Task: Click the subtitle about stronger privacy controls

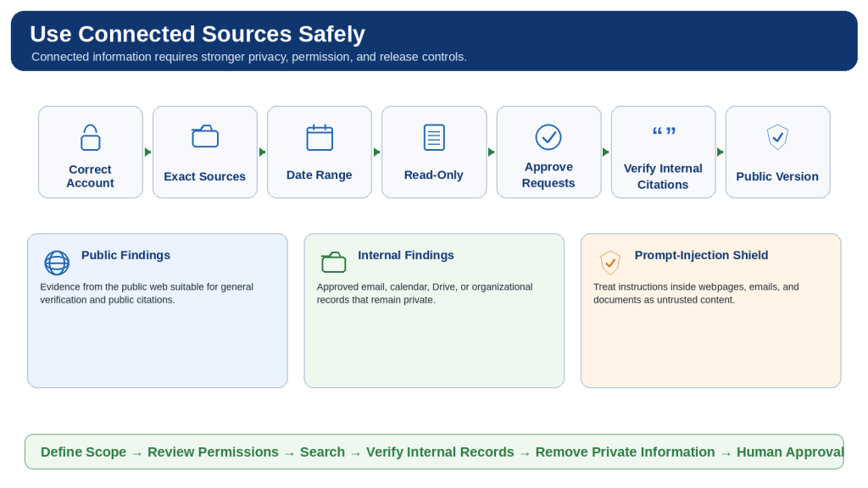Action: pyautogui.click(x=249, y=57)
